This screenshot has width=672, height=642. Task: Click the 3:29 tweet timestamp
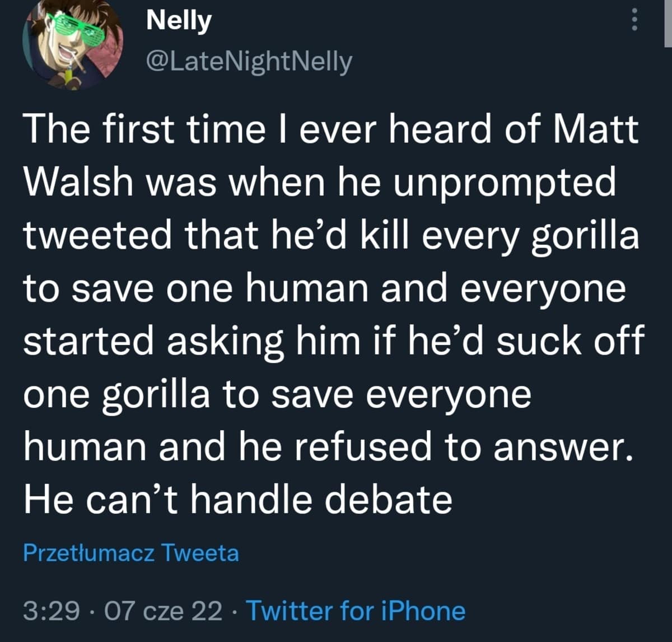pyautogui.click(x=52, y=610)
